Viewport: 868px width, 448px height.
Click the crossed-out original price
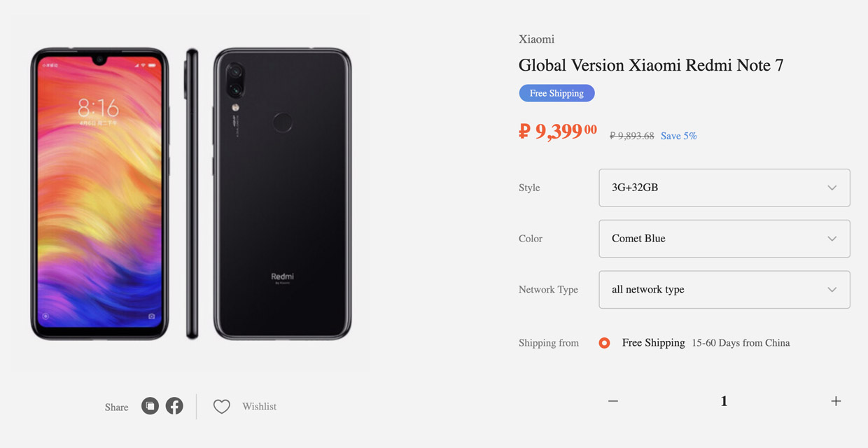tap(631, 136)
